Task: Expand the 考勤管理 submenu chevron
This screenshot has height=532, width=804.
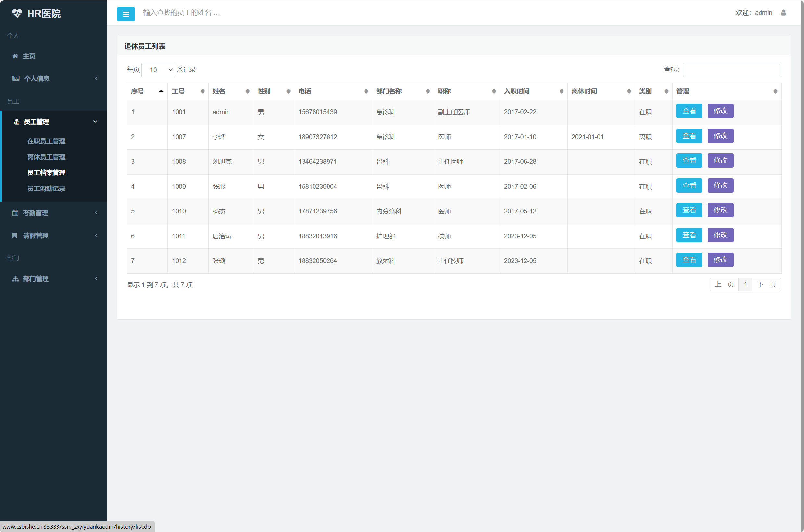Action: click(x=96, y=213)
